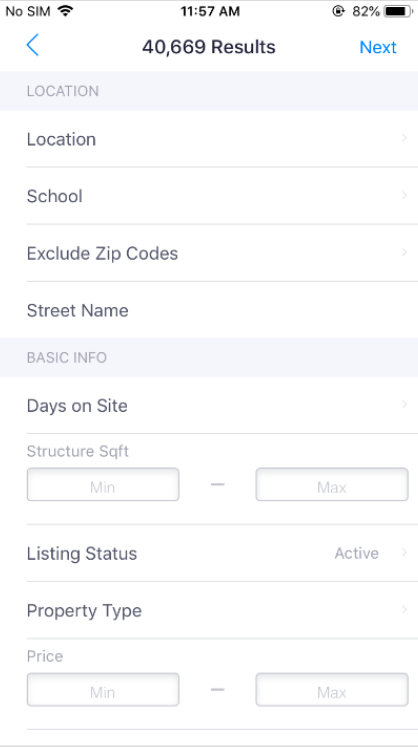Open the Property Type row
Image resolution: width=418 pixels, height=747 pixels.
[209, 610]
